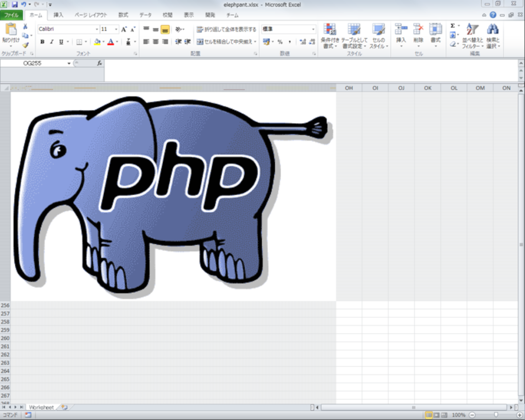Apply percent style to the cell

[280, 42]
